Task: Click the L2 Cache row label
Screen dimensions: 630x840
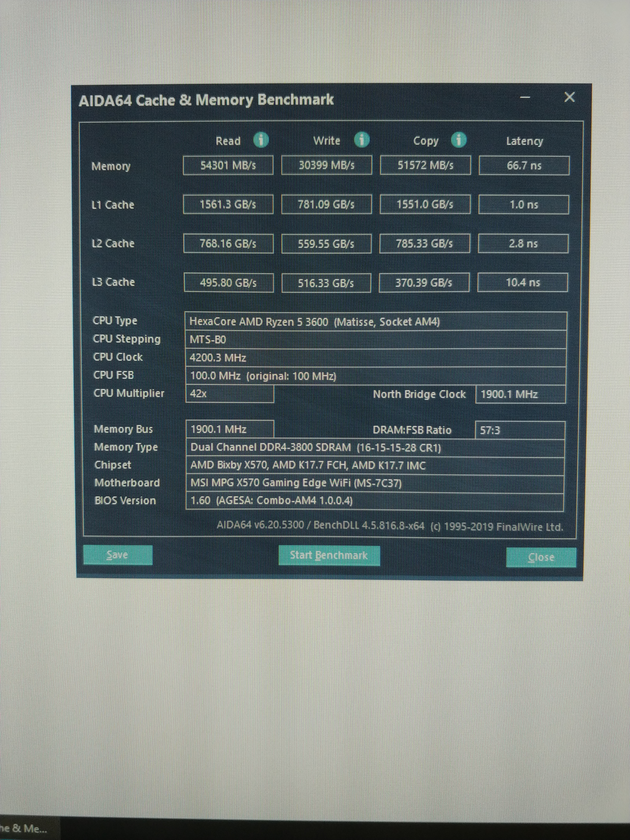Action: 113,244
